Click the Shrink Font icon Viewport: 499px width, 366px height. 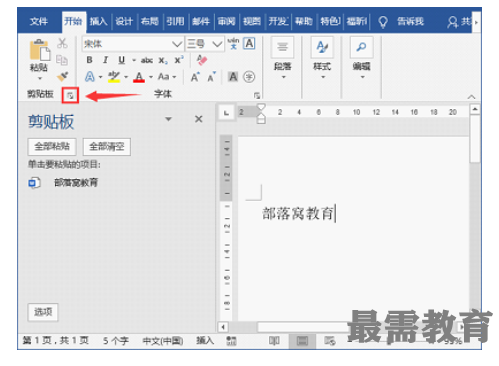212,77
